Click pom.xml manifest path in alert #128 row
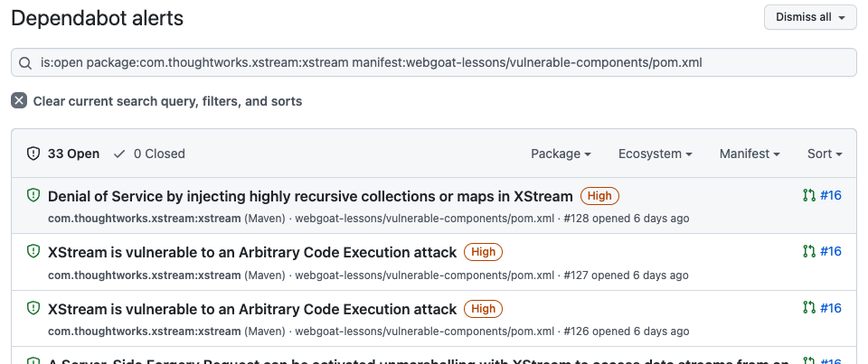The height and width of the screenshot is (364, 868). tap(425, 219)
